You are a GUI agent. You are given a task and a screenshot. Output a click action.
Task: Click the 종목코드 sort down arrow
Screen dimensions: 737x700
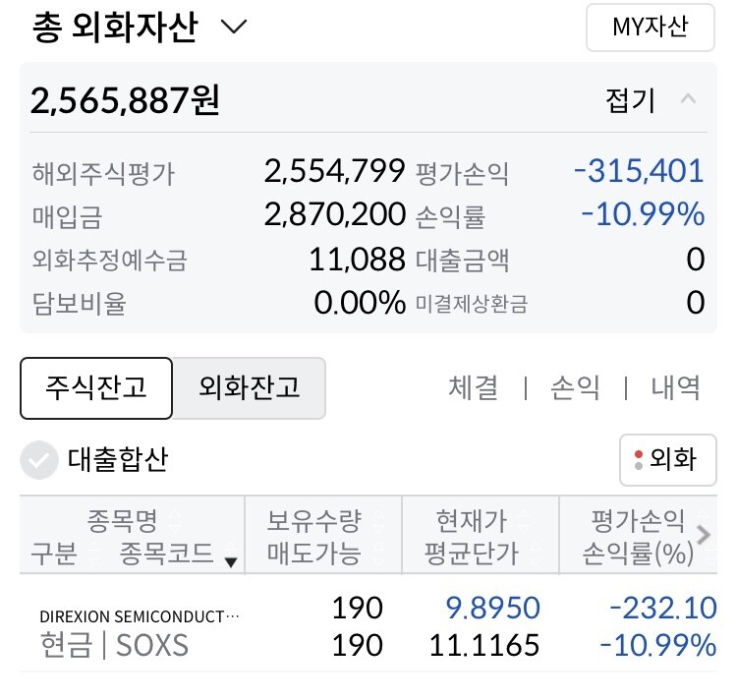(x=231, y=561)
